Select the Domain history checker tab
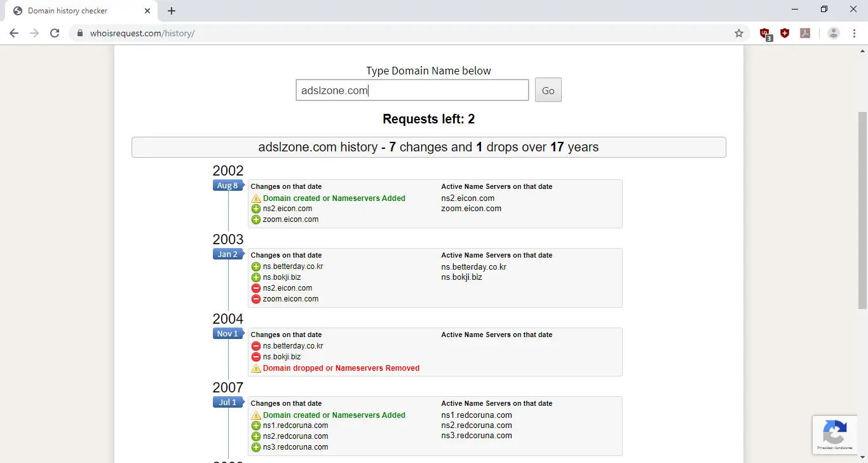 tap(81, 11)
